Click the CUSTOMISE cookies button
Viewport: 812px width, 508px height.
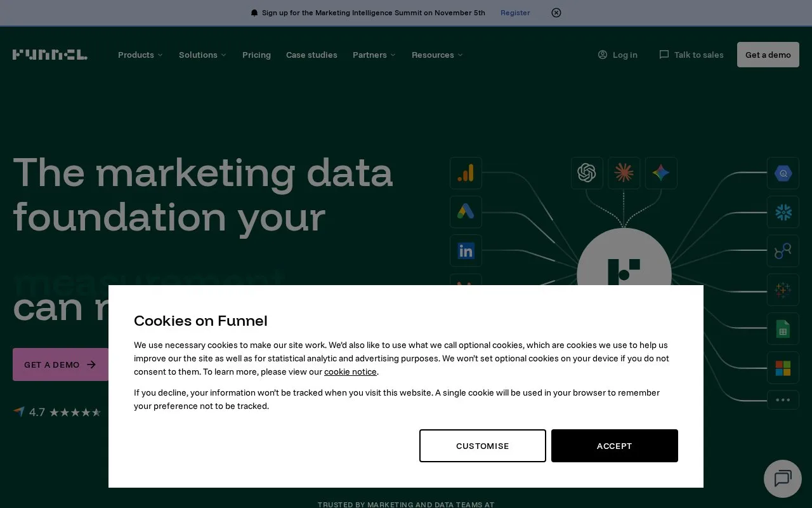tap(483, 446)
